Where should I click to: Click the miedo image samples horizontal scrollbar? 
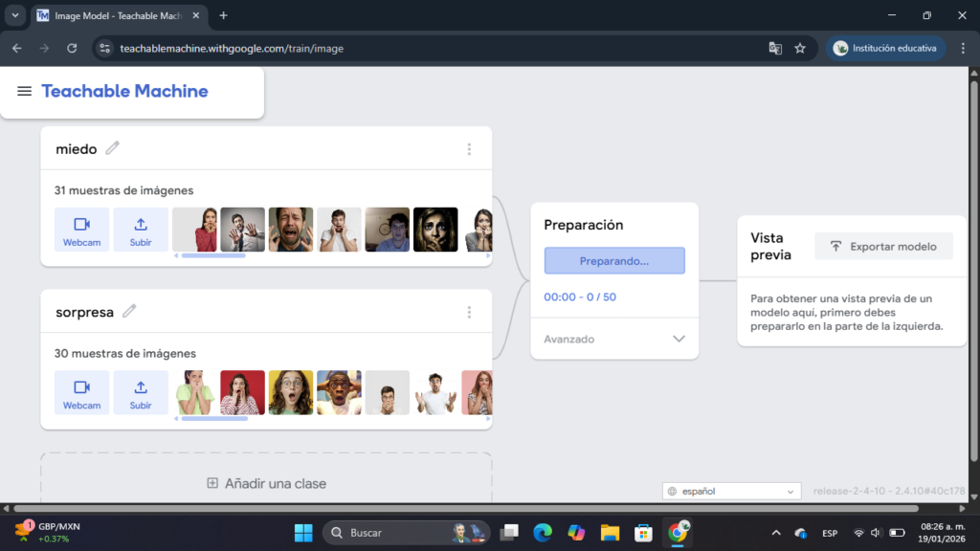(x=213, y=255)
